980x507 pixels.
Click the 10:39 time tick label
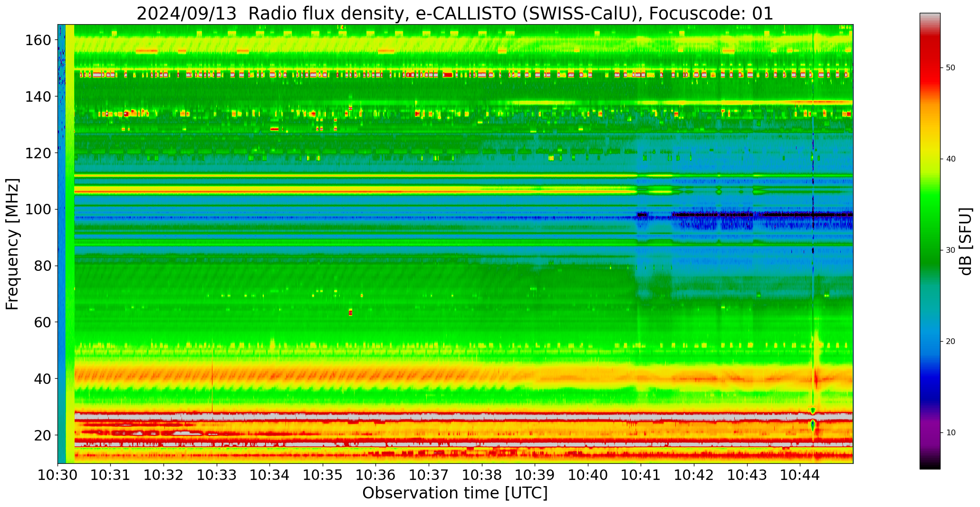(535, 475)
